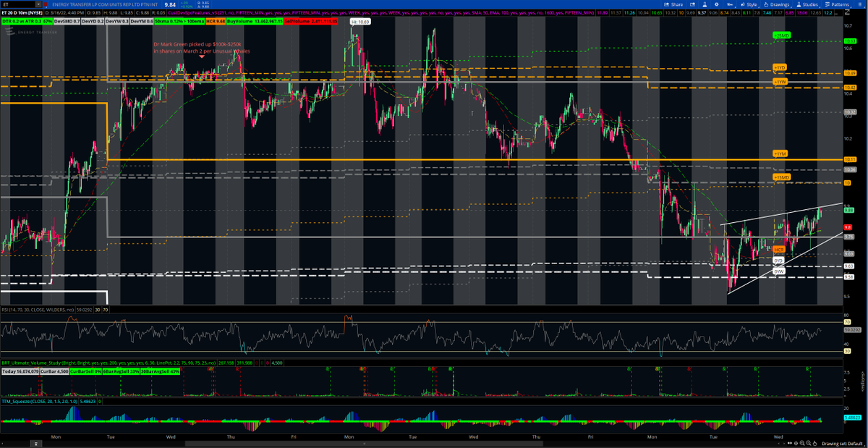Click the +1YD level bubble
This screenshot has height=448, width=868.
coord(779,67)
